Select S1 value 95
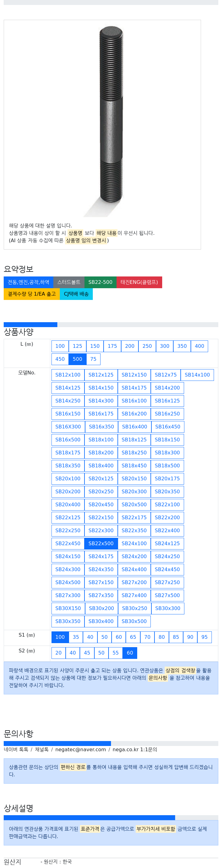 [204, 637]
